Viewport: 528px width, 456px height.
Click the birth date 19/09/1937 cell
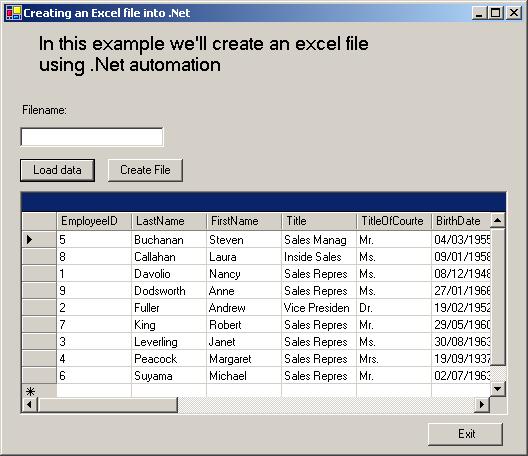click(461, 359)
